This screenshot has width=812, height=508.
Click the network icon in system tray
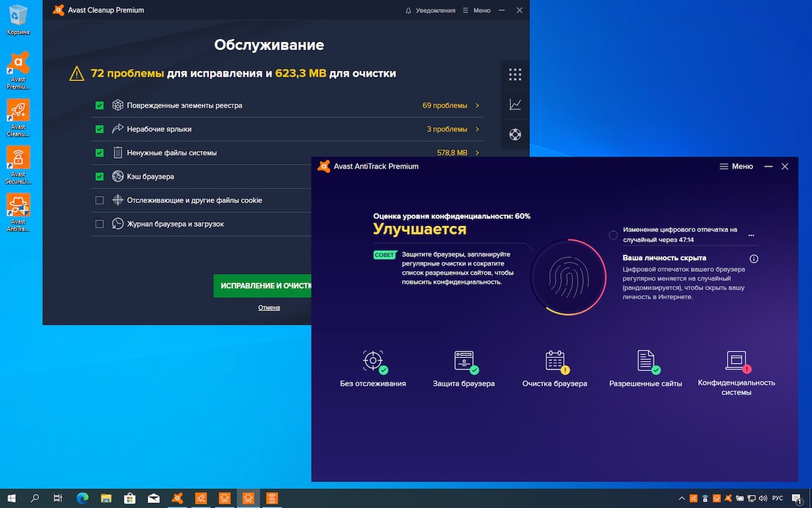pos(751,498)
